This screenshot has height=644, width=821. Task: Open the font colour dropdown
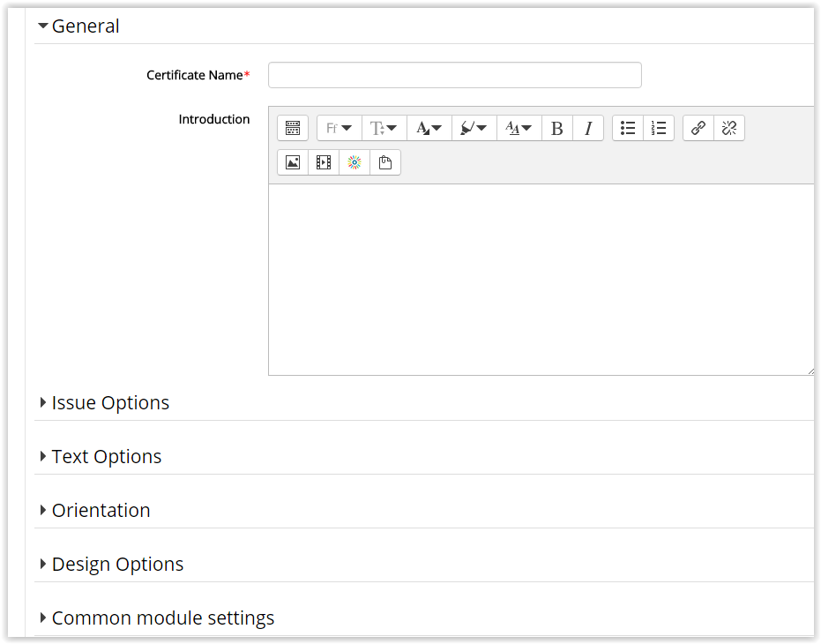(x=429, y=128)
